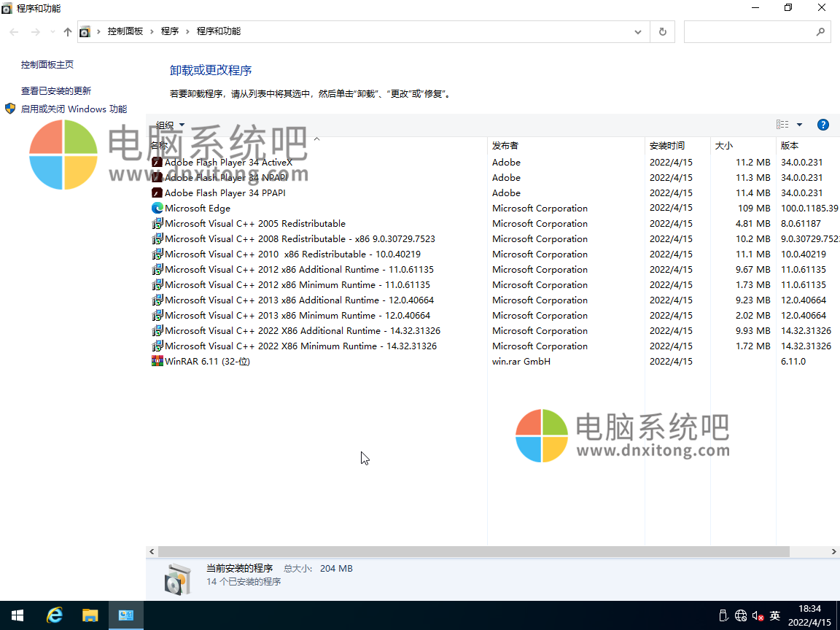The height and width of the screenshot is (630, 840).
Task: Select the Control Panel taskbar icon
Action: pos(125,615)
